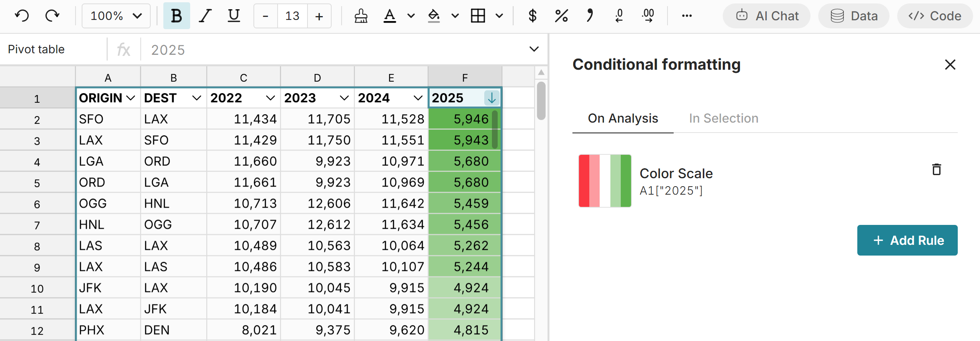
Task: Increase font size with plus button
Action: 319,16
